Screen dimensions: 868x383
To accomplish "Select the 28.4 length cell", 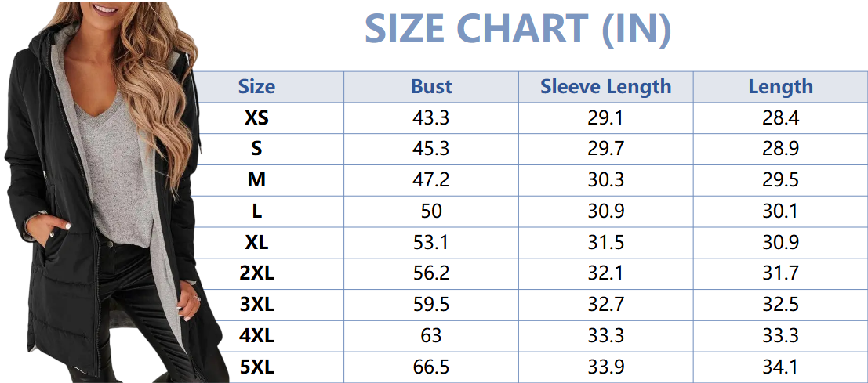I will [780, 118].
